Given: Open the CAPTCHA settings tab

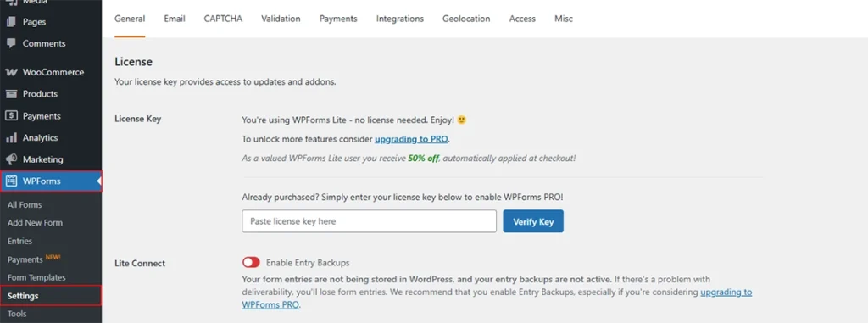Looking at the screenshot, I should [223, 19].
